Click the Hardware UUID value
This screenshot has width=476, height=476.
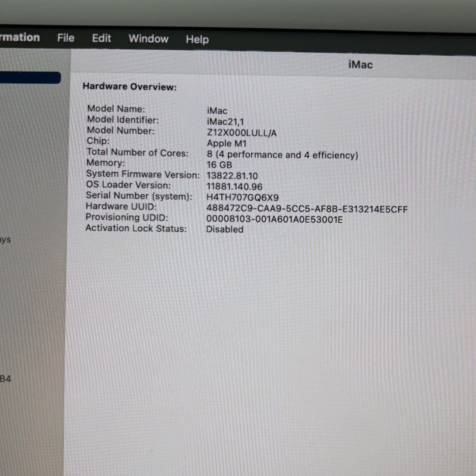[x=307, y=209]
